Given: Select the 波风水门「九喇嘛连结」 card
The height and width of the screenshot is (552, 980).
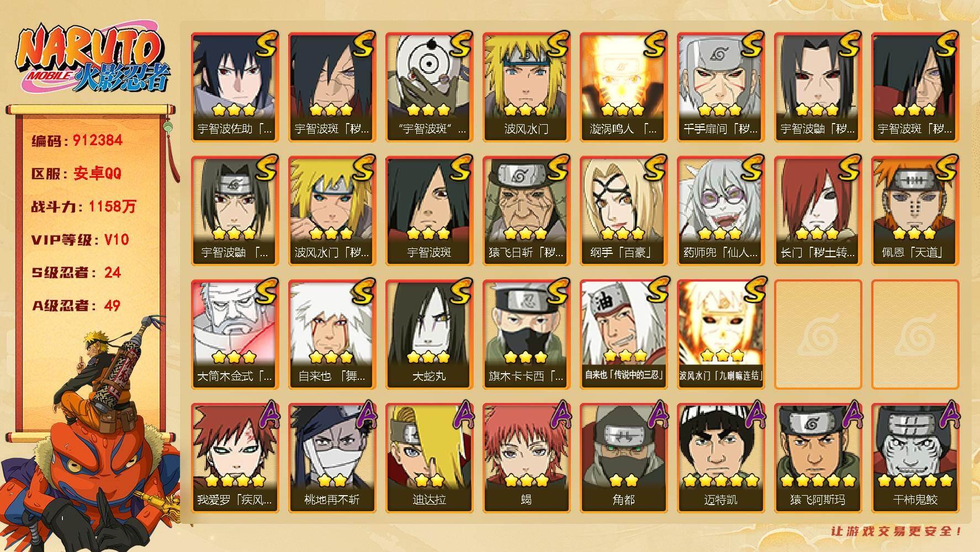Looking at the screenshot, I should pyautogui.click(x=721, y=334).
